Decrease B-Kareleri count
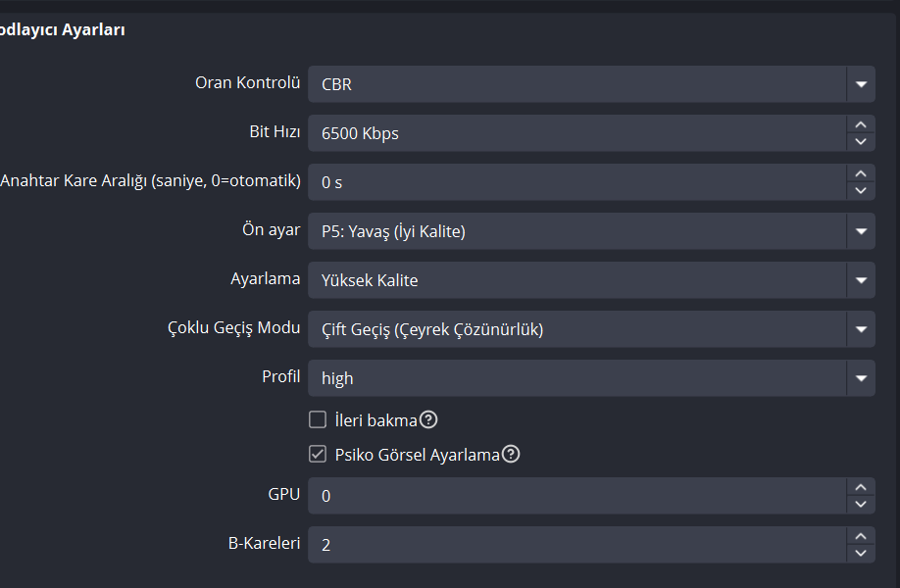Image resolution: width=900 pixels, height=588 pixels. coord(861,554)
